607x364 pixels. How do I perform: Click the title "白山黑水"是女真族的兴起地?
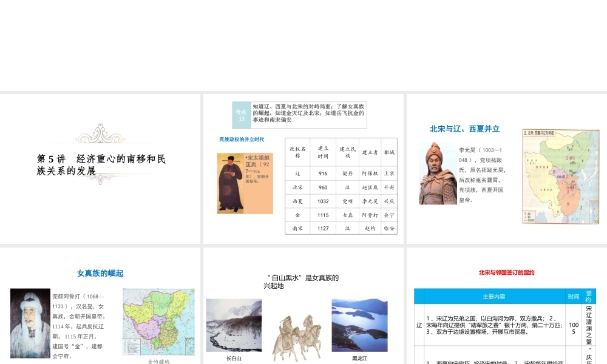301,281
